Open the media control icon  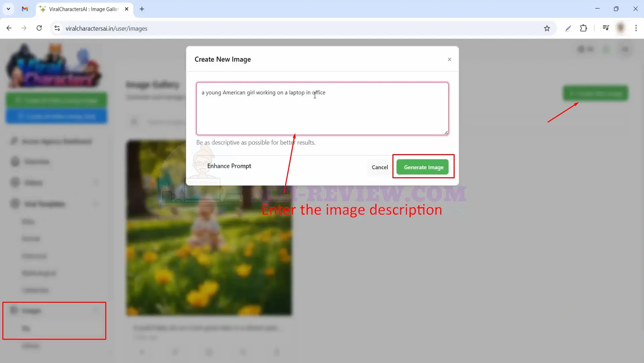coord(606,28)
